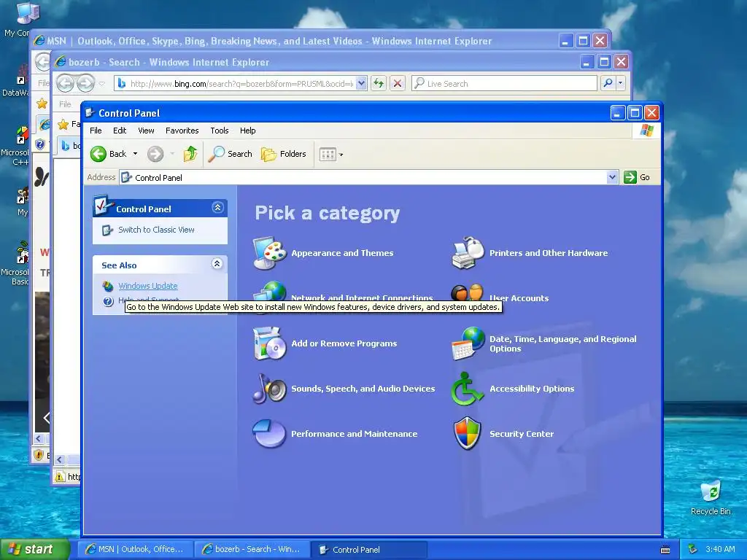Screen dimensions: 747x560
Task: Expand the Address bar dropdown in Control Panel
Action: point(612,177)
